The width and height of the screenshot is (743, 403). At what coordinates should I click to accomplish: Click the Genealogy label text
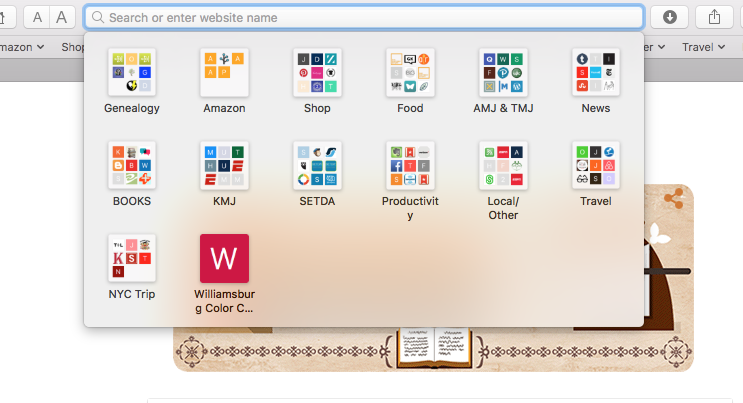[x=132, y=108]
